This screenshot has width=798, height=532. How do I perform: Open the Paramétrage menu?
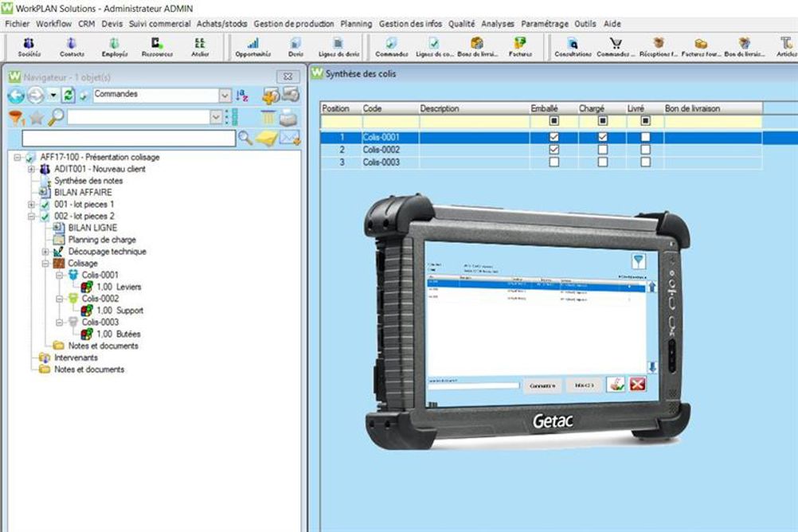tap(545, 23)
